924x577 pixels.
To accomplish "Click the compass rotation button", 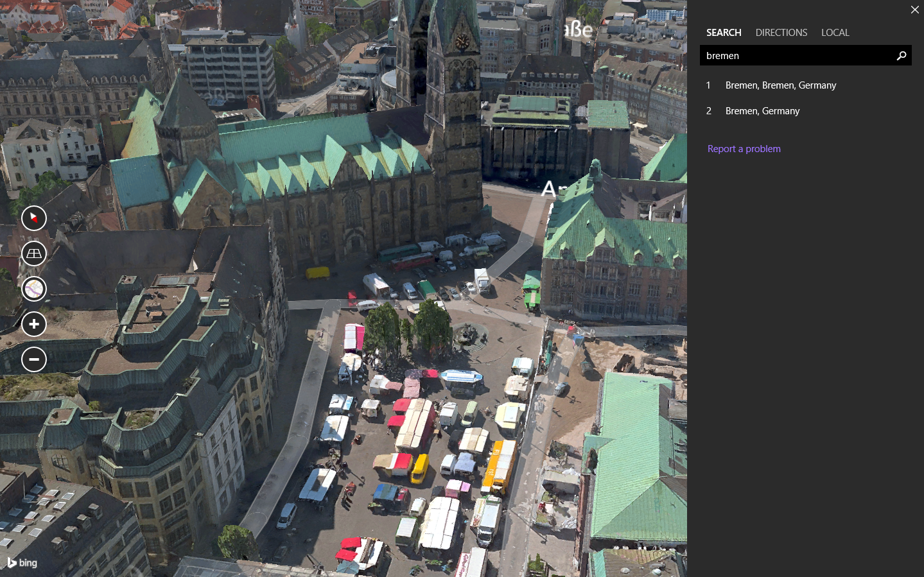I will [x=34, y=218].
